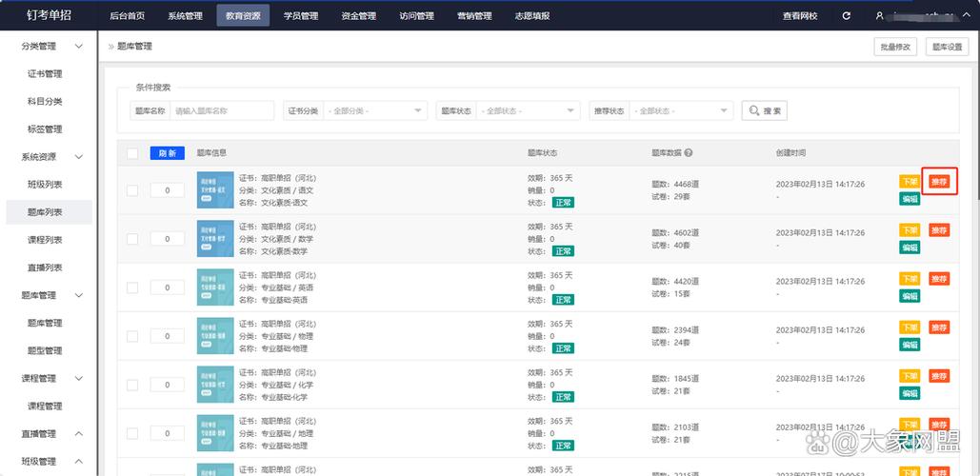
Task: Click 下架 for the 专业基础-物理 row
Action: point(910,327)
